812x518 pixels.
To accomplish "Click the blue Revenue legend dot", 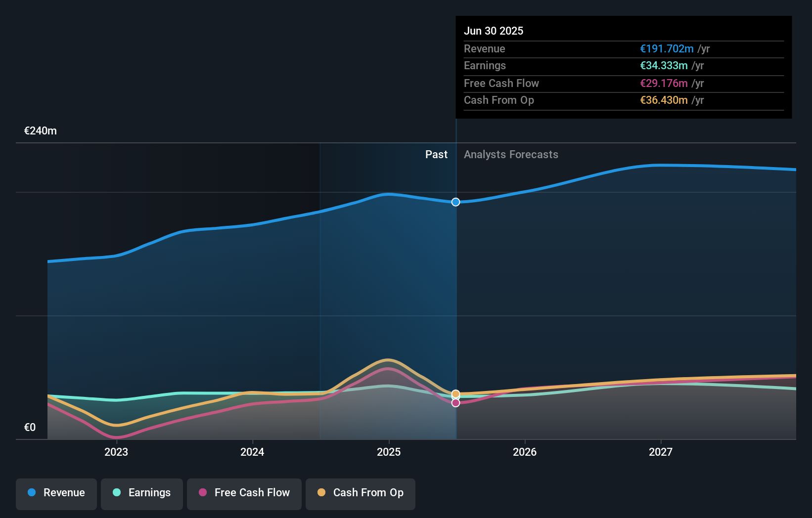I will pyautogui.click(x=31, y=493).
